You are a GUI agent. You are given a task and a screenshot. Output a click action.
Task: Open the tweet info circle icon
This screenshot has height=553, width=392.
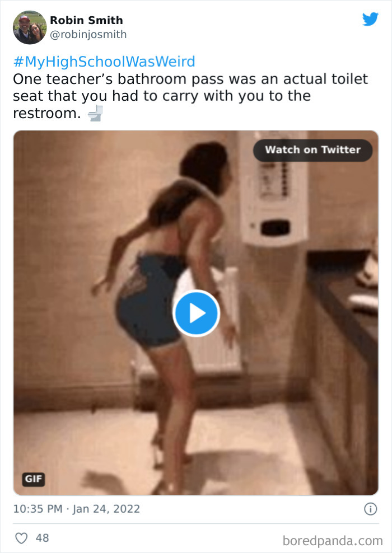[x=371, y=509]
